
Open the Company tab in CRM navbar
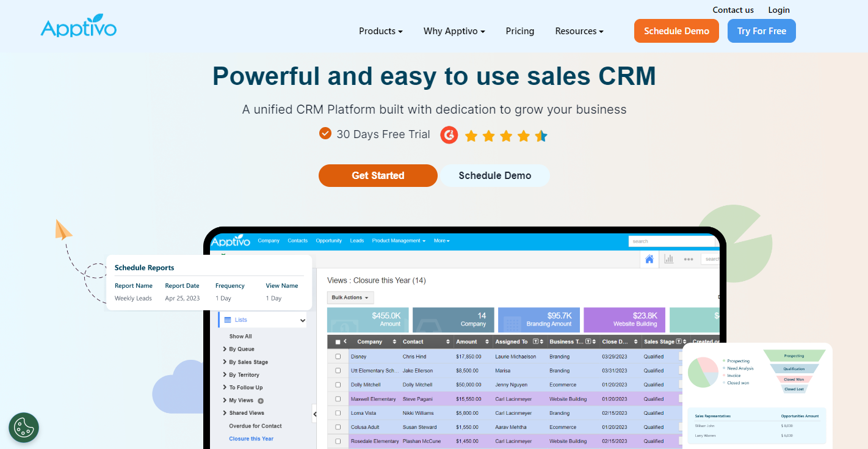(269, 241)
